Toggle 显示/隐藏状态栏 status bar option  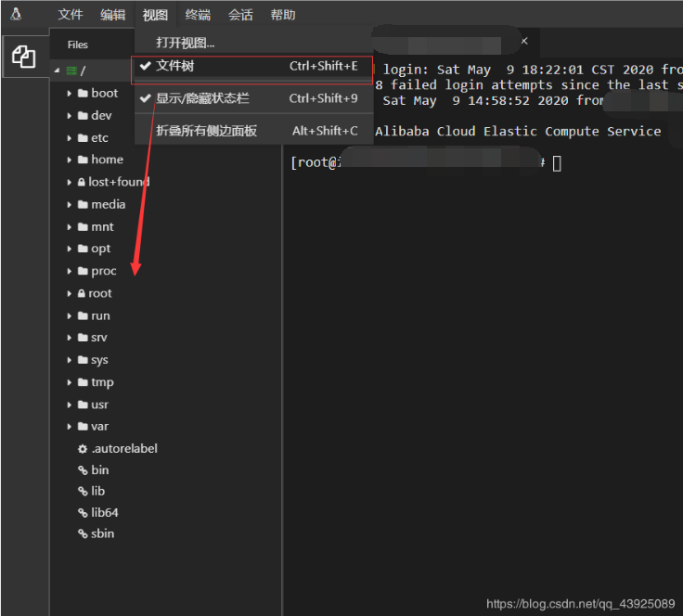pos(253,98)
